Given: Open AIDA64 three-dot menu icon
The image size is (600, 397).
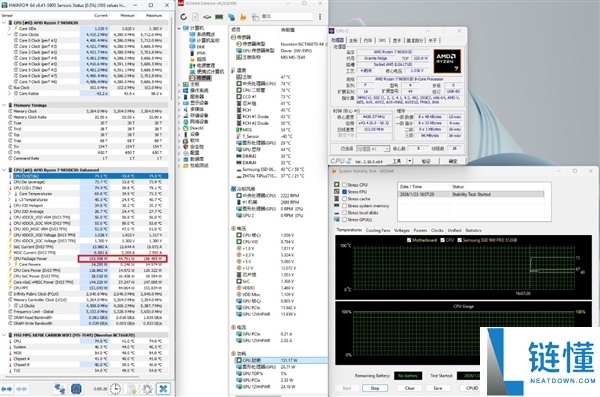Looking at the screenshot, I should point(320,17).
